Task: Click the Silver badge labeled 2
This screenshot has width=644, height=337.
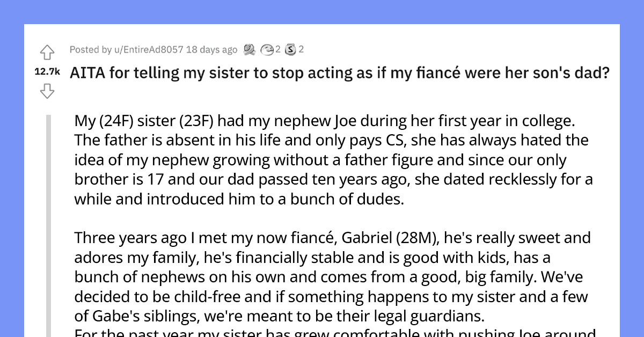Action: 294,49
